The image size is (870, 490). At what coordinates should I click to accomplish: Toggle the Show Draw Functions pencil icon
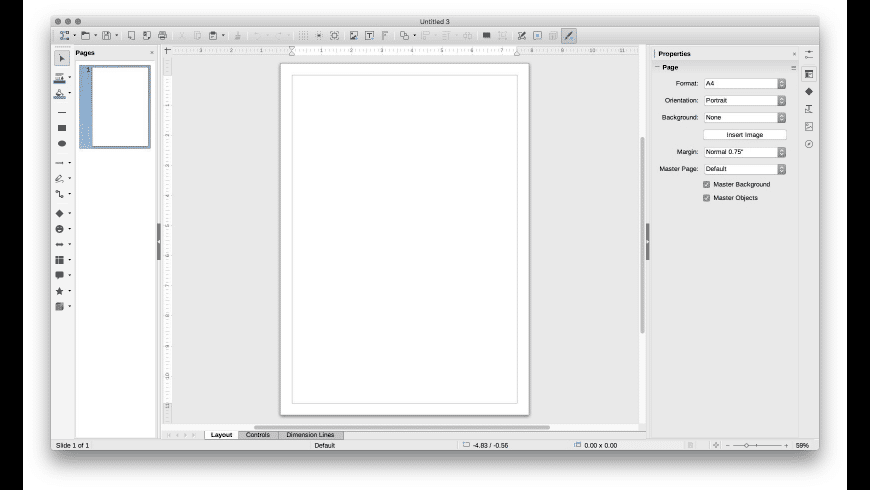pyautogui.click(x=569, y=36)
